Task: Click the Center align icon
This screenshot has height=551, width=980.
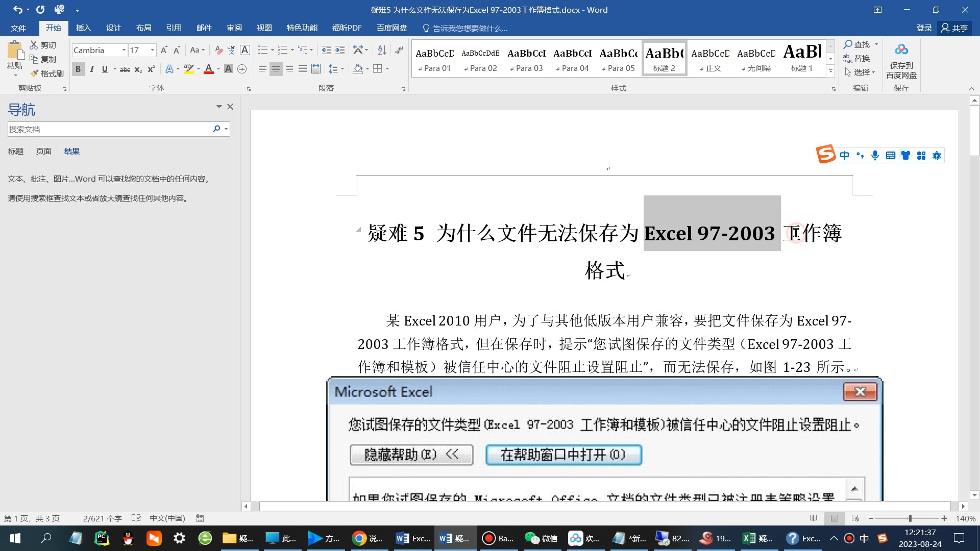Action: [x=276, y=69]
